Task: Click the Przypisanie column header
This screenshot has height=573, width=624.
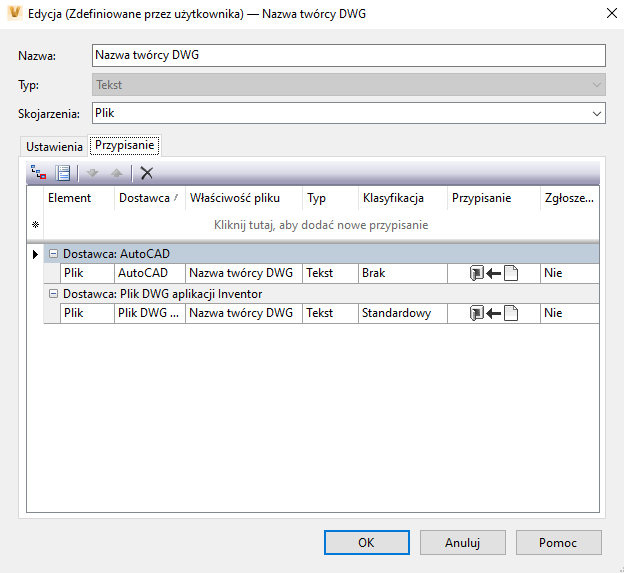Action: tap(493, 198)
